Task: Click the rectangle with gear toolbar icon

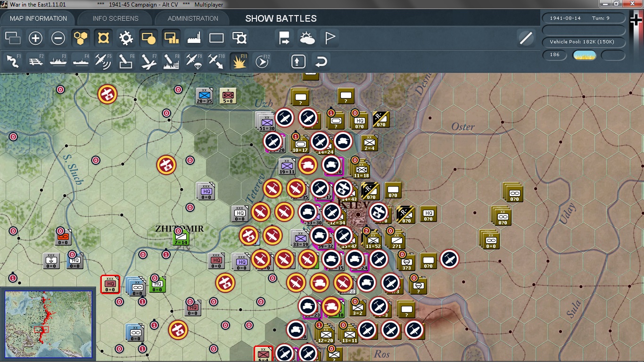Action: click(239, 38)
